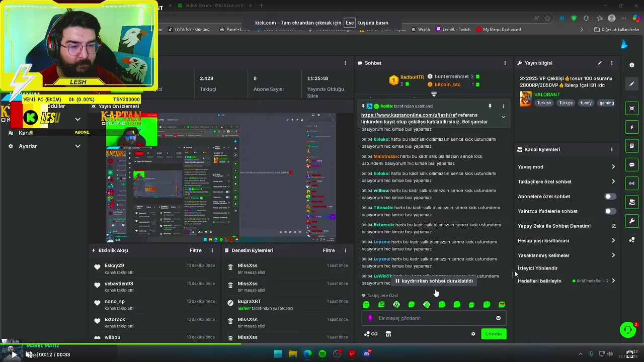Open the LeshVL - Twitch bookmark
Viewport: 644px width, 362px height.
pos(453,29)
